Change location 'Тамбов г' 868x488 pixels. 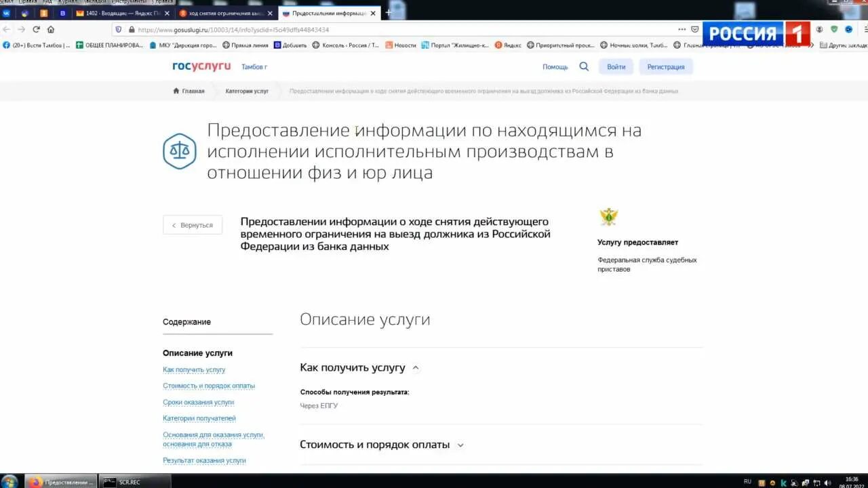click(x=254, y=67)
